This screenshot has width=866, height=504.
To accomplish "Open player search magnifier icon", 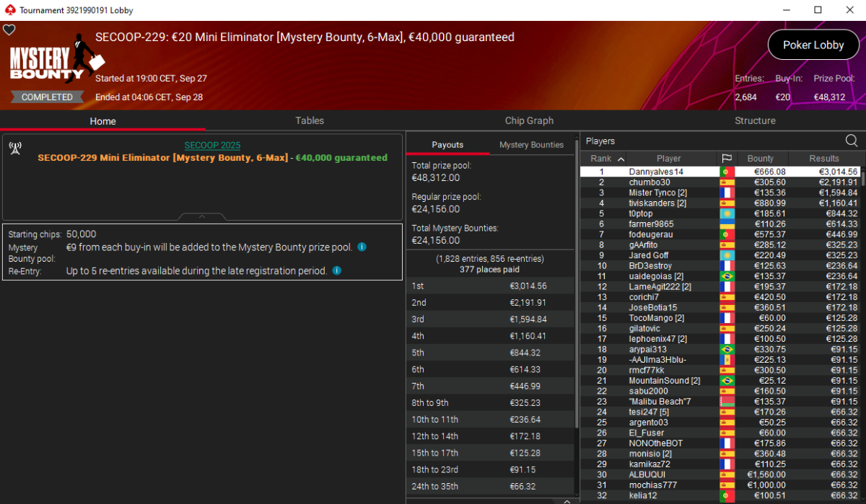I will (852, 141).
